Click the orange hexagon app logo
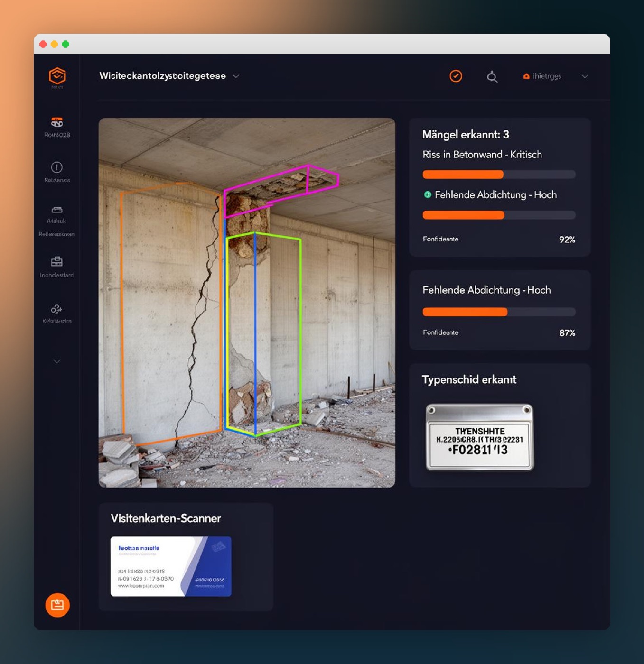 click(57, 76)
